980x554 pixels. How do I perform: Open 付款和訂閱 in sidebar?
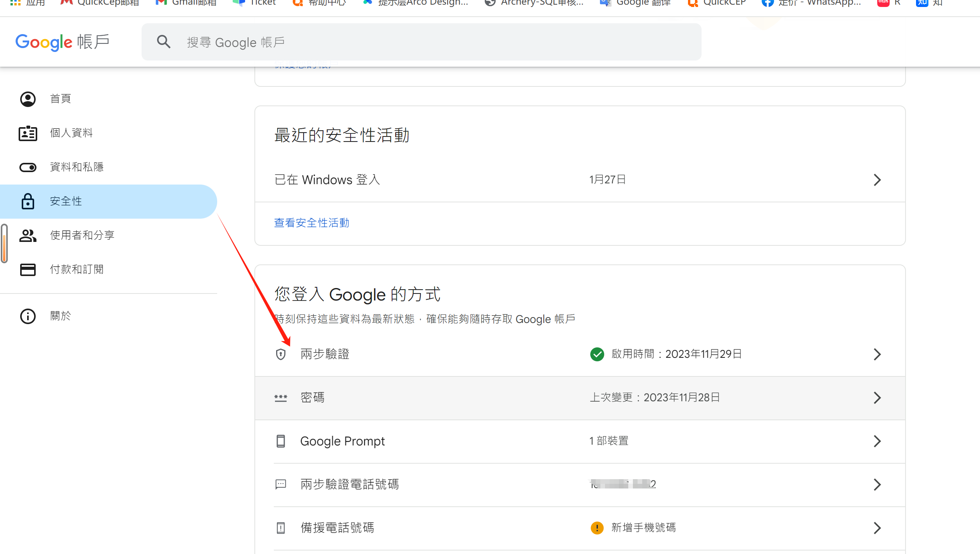point(109,269)
